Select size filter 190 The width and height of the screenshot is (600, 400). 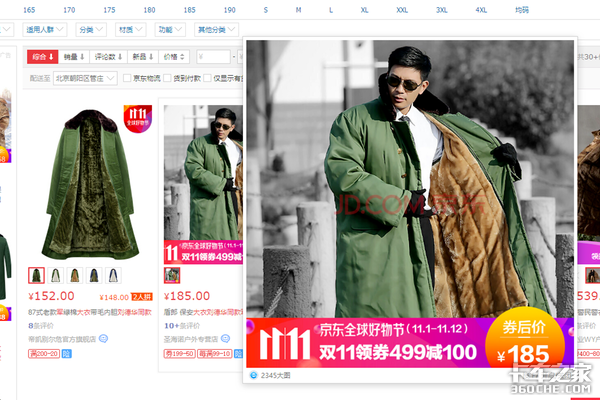[x=230, y=10]
